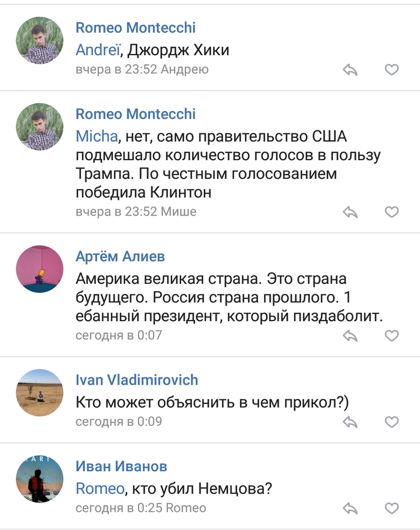This screenshot has height=530, width=420.
Task: Open Иван Иванов's profile name
Action: click(x=121, y=466)
